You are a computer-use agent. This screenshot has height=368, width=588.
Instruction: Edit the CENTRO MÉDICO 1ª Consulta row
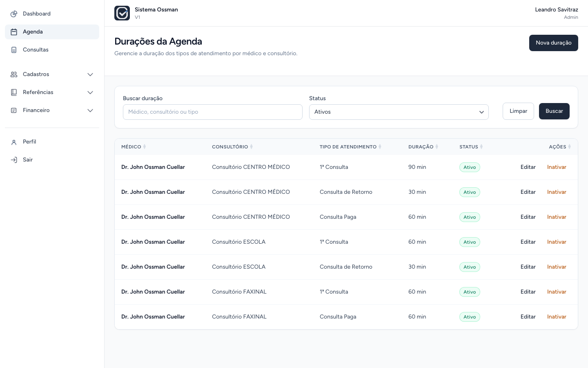click(528, 167)
